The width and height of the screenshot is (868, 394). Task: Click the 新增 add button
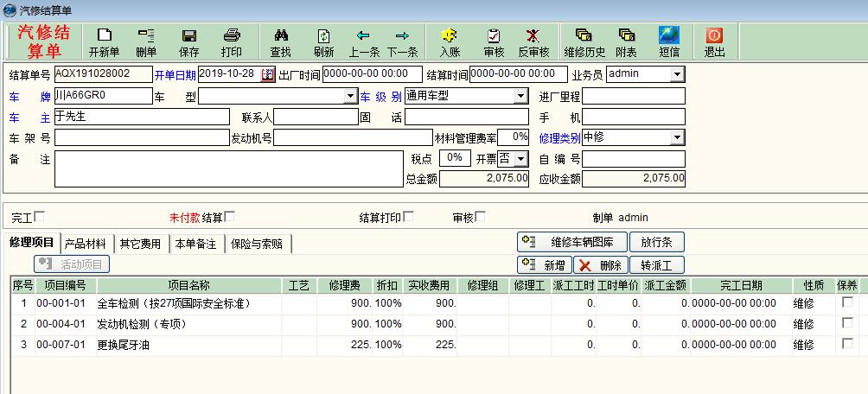coord(545,265)
